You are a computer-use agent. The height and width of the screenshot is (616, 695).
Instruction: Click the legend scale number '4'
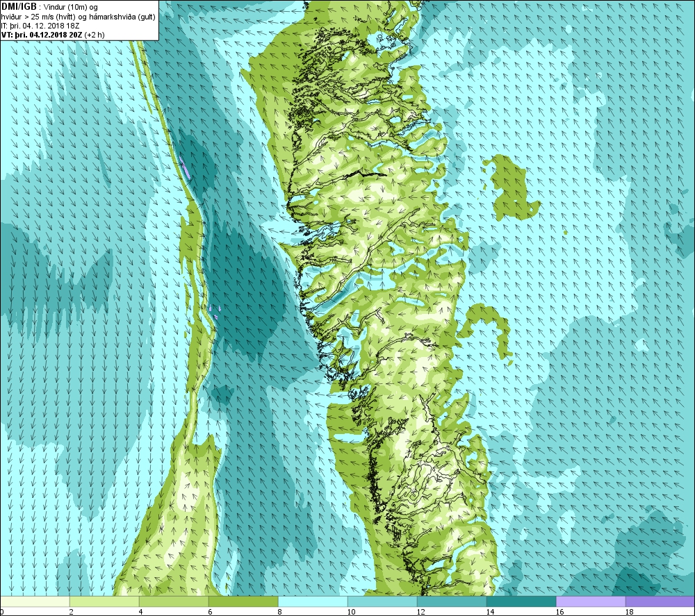(x=140, y=612)
